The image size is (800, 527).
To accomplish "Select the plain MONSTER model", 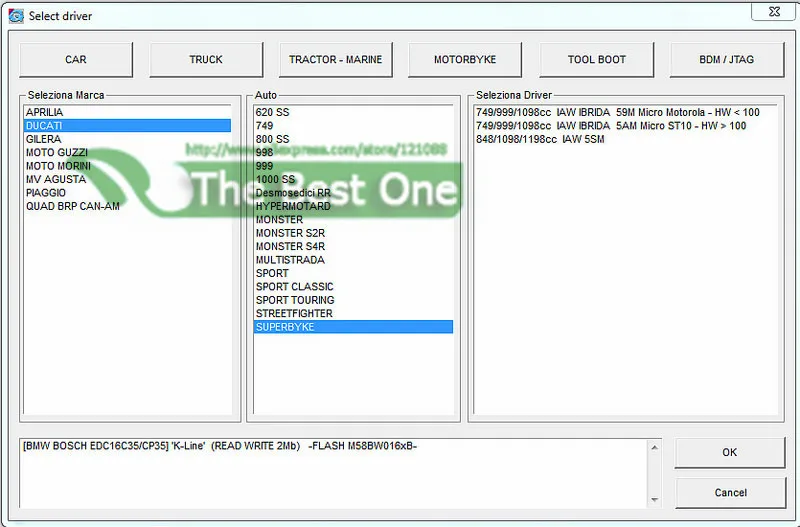I will [353, 219].
